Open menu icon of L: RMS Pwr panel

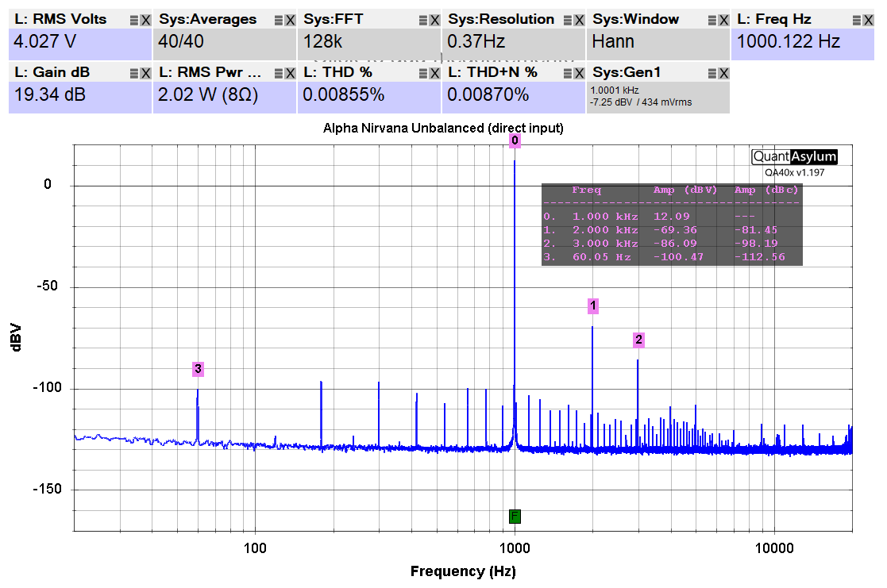278,74
